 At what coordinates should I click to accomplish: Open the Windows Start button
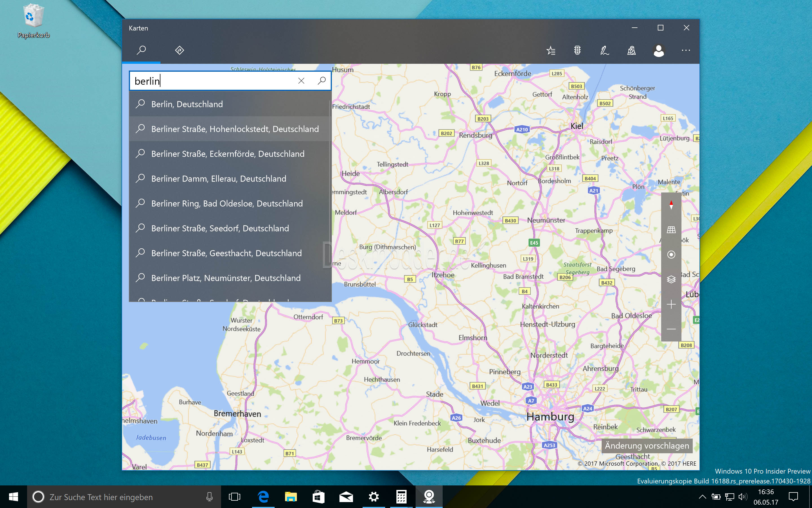14,497
